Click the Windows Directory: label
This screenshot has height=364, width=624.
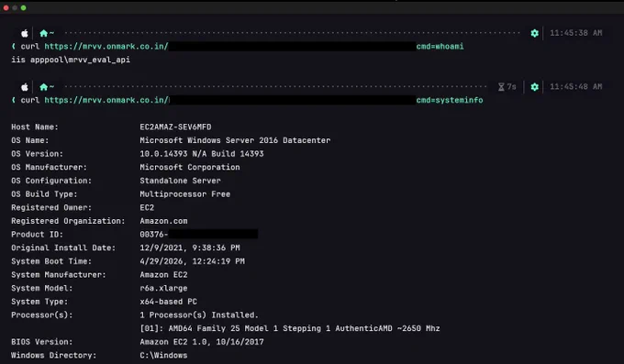[x=54, y=355]
